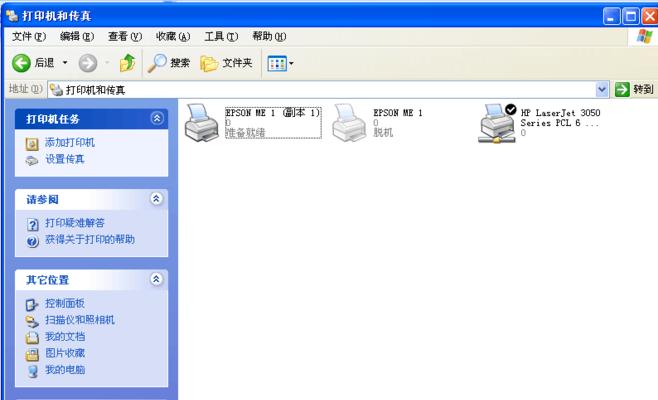Click the printing help icon
658x400 pixels.
click(32, 241)
